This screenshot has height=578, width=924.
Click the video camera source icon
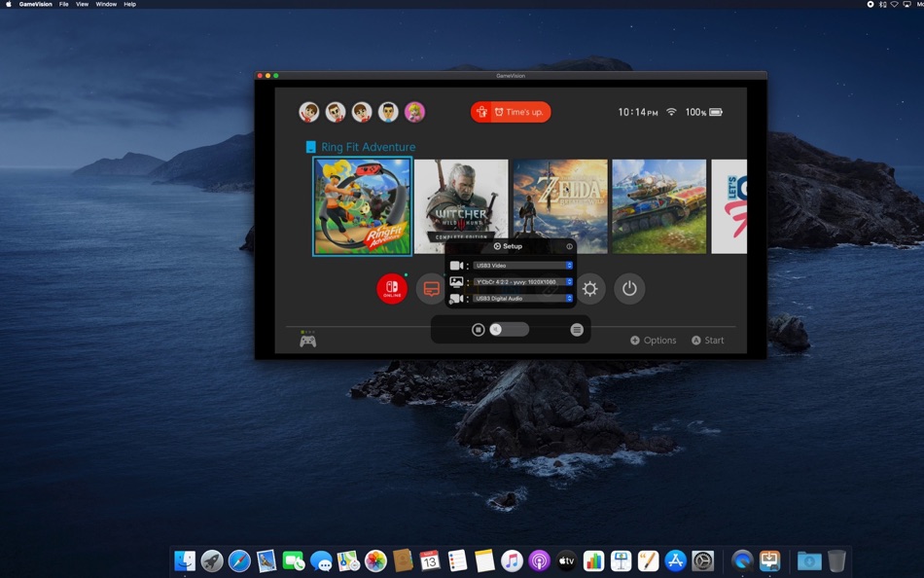click(x=457, y=266)
